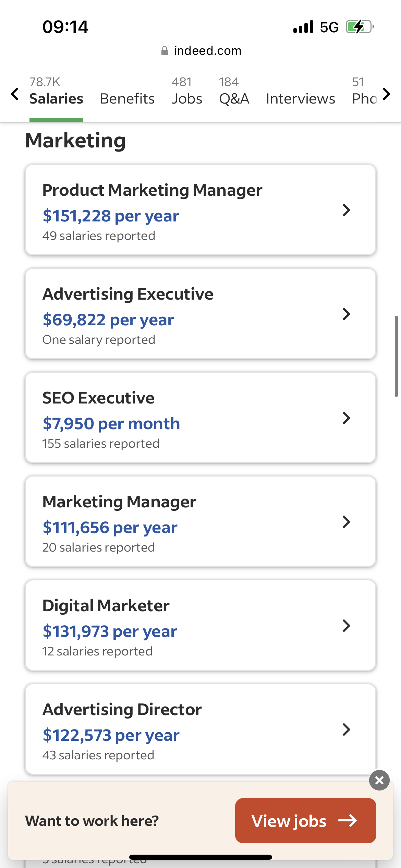This screenshot has height=868, width=401.
Task: Expand Digital Marketer salary chevron
Action: [x=346, y=626]
